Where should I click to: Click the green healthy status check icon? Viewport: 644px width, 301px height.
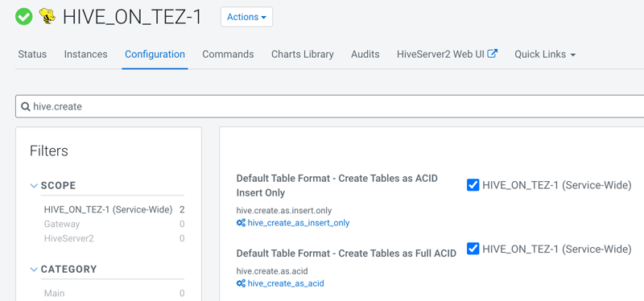24,16
